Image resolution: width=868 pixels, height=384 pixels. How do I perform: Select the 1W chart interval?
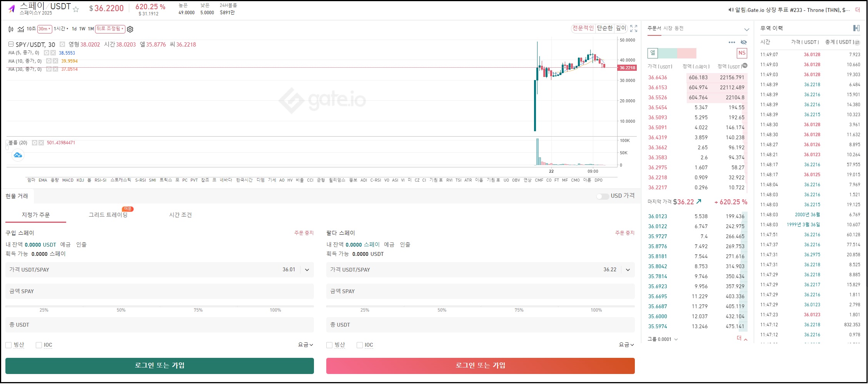coord(82,29)
